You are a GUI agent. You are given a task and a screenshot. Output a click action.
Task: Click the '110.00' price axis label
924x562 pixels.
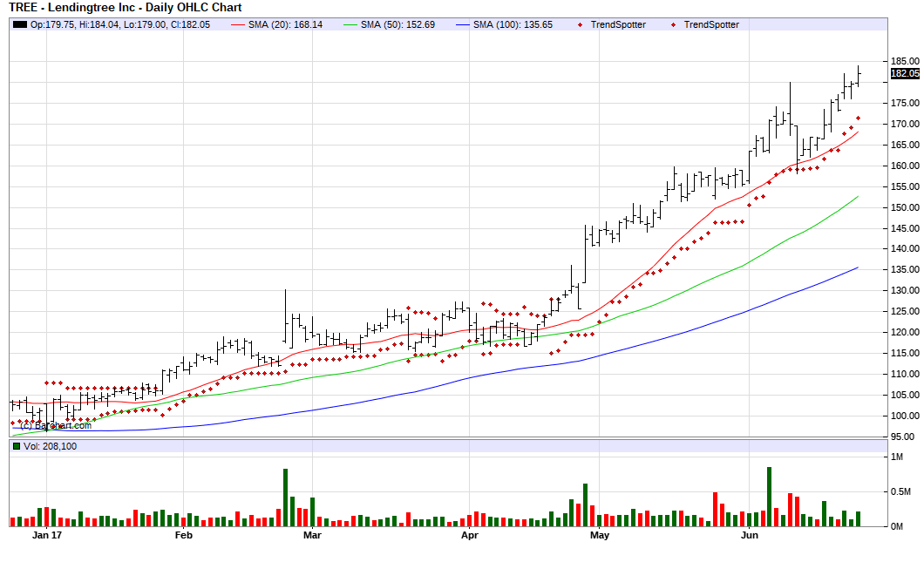coord(905,374)
